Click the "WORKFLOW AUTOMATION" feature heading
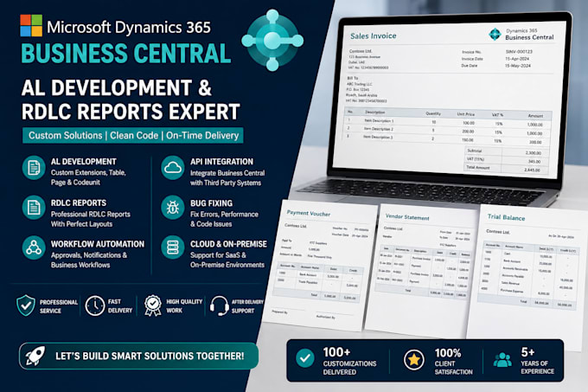This screenshot has height=392, width=588. pyautogui.click(x=98, y=244)
